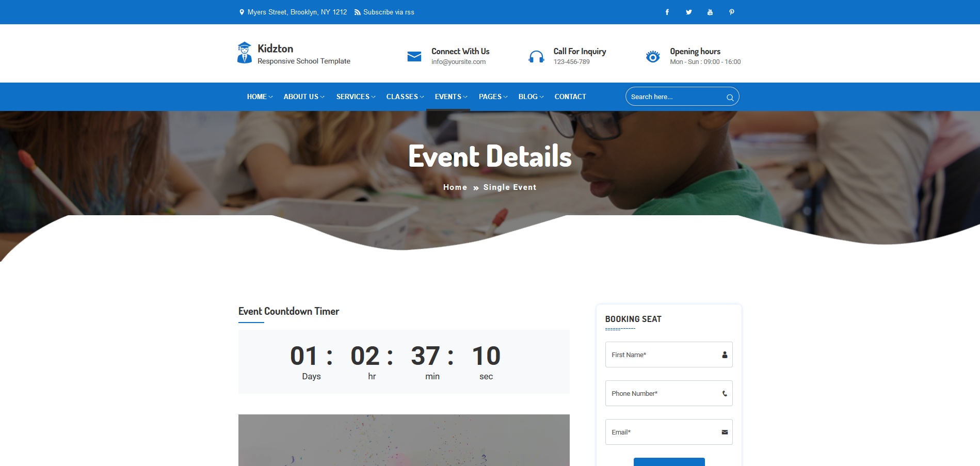The width and height of the screenshot is (980, 466).
Task: Open the YouTube social icon
Action: (710, 12)
